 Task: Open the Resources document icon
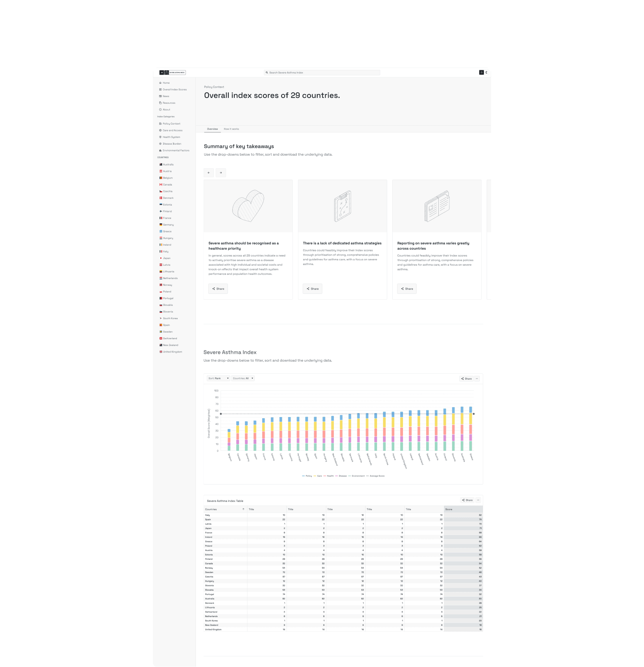pos(160,103)
